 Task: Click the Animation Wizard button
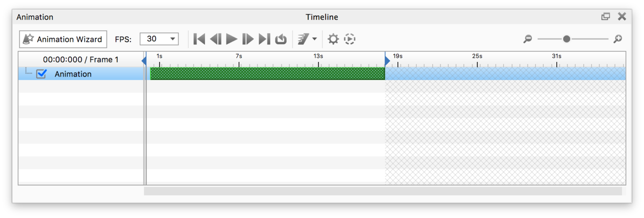(63, 39)
